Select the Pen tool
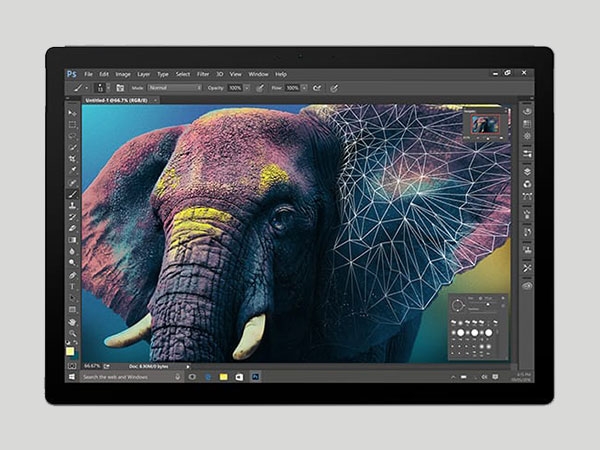600x450 pixels. click(72, 275)
